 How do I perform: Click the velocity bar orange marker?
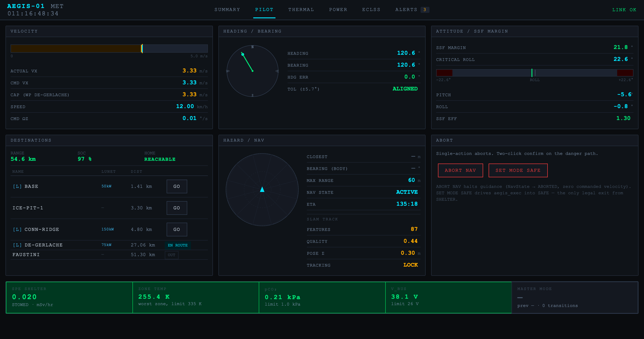tap(142, 49)
